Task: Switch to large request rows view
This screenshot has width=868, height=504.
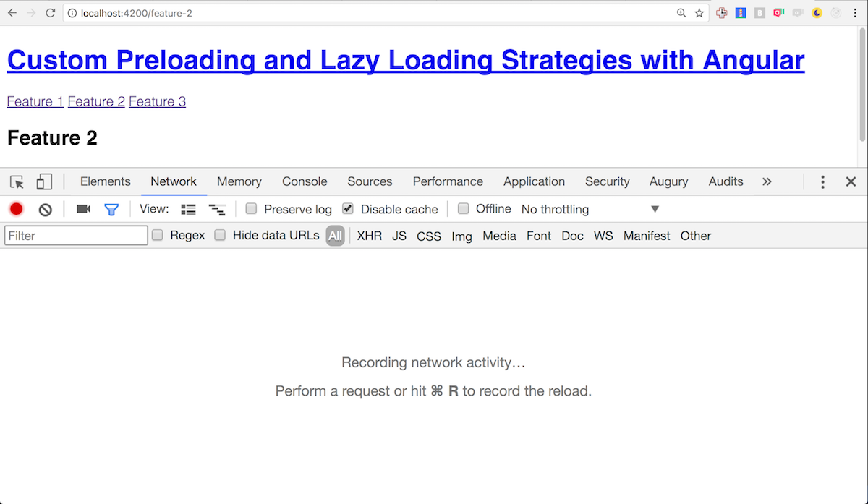Action: 189,210
